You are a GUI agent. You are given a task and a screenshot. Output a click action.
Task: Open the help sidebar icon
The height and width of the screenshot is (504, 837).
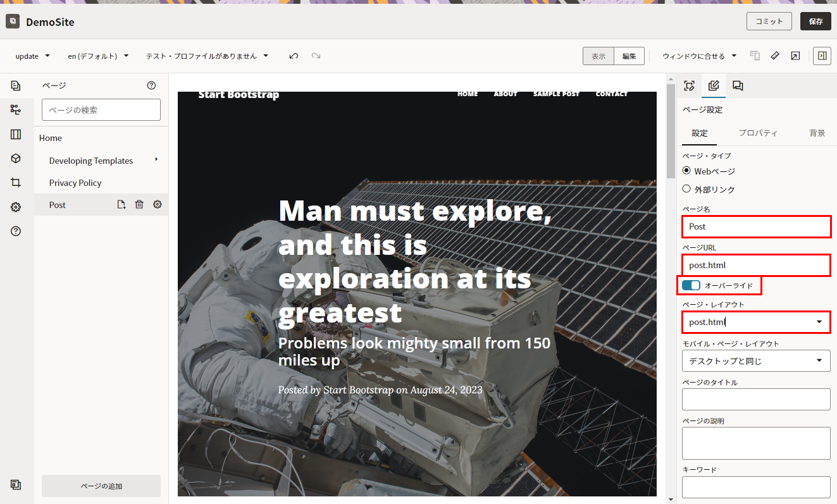[x=16, y=231]
